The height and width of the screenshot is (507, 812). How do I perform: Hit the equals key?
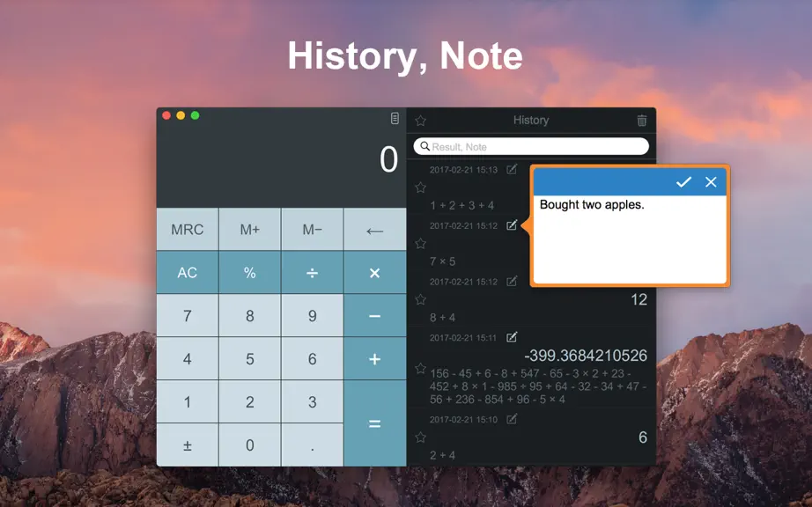click(x=375, y=423)
